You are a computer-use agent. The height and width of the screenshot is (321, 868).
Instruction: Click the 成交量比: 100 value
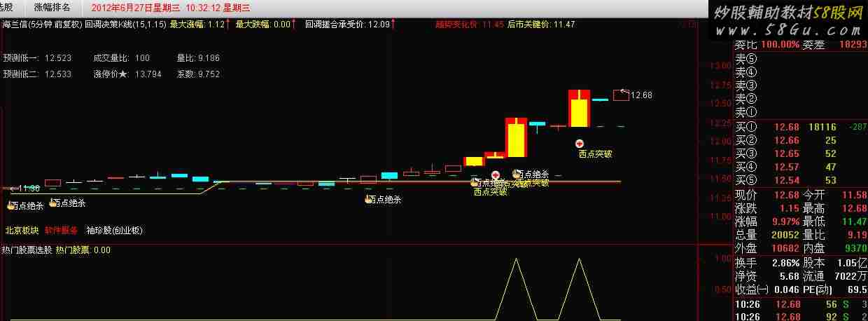[x=121, y=59]
